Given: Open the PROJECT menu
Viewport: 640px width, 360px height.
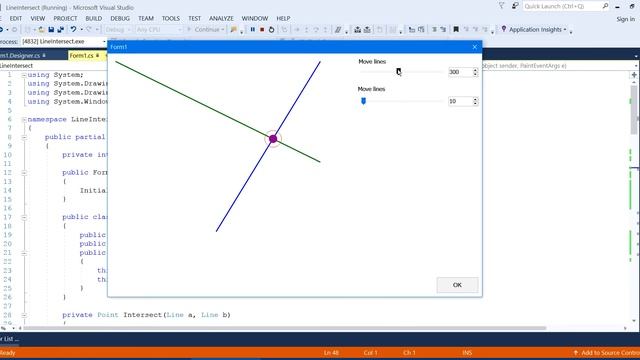Looking at the screenshot, I should click(65, 18).
